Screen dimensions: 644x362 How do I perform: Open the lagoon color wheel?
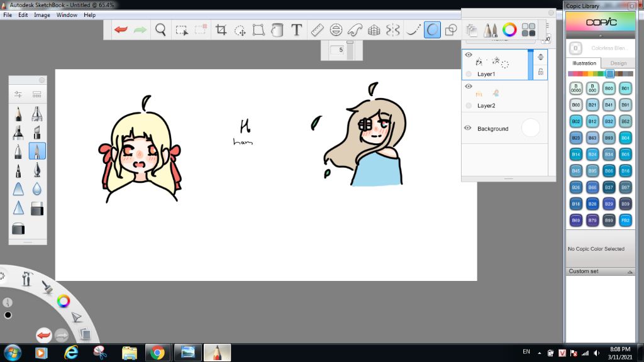pos(64,301)
